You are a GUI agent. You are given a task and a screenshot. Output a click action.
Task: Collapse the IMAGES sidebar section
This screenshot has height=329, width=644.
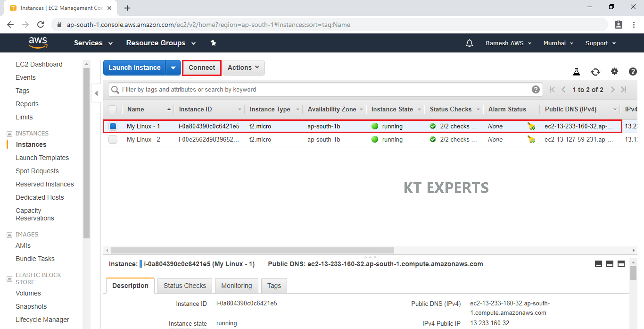tap(9, 235)
